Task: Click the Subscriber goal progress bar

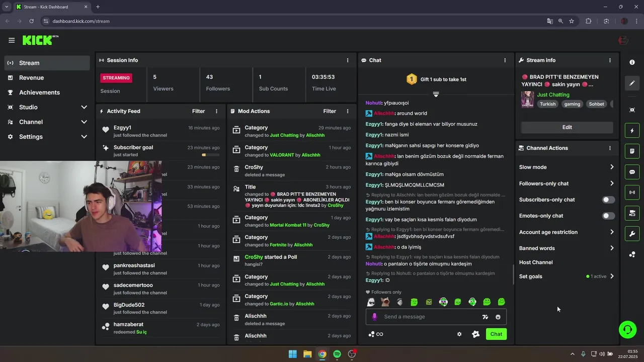Action: pyautogui.click(x=211, y=155)
